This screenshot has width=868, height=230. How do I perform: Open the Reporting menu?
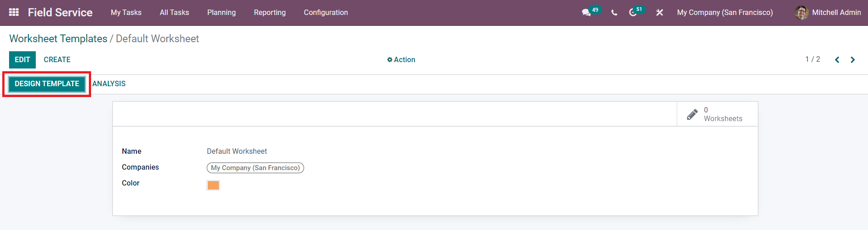pos(270,13)
